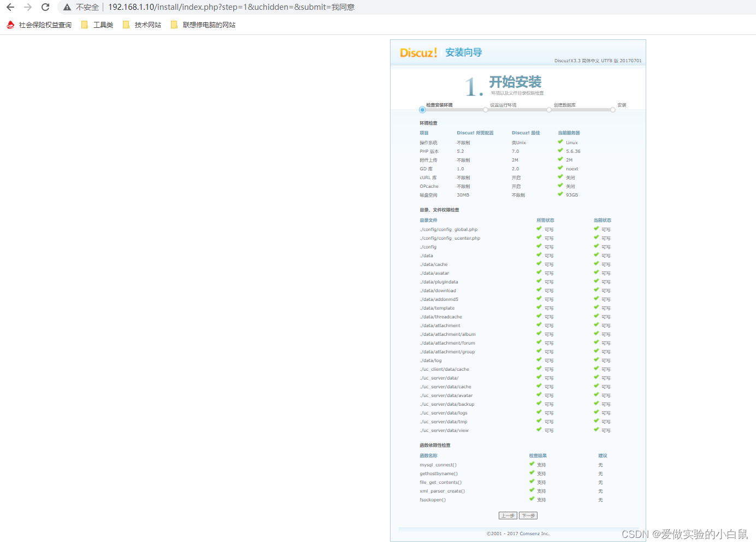Click 所需状态 checkmark for ./config/config_global.php

click(539, 228)
